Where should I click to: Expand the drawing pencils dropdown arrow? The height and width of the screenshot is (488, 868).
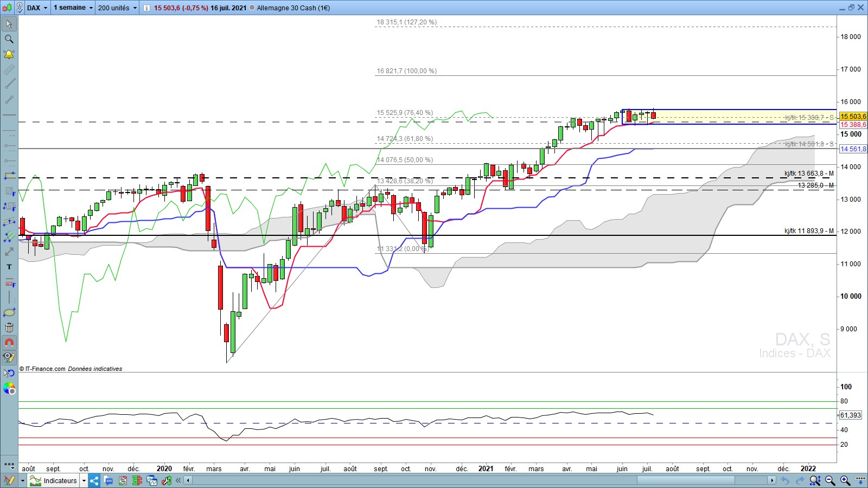(x=22, y=481)
